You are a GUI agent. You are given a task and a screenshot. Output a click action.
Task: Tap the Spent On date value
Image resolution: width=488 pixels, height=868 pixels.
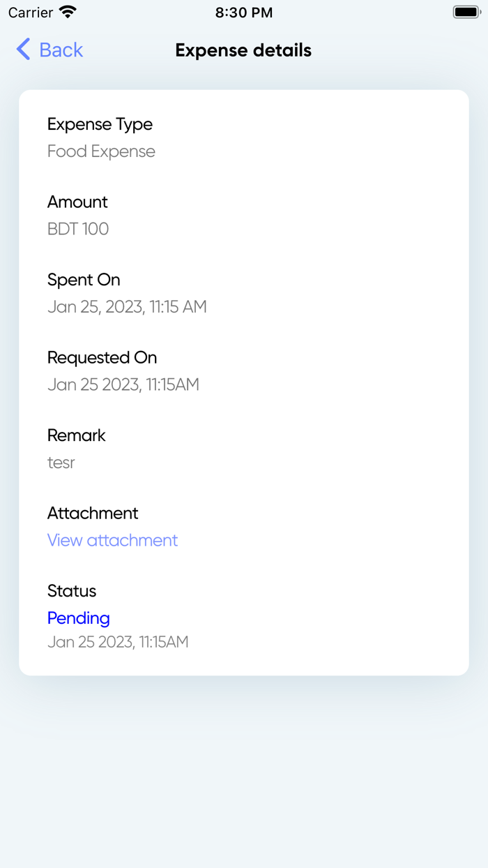point(127,307)
